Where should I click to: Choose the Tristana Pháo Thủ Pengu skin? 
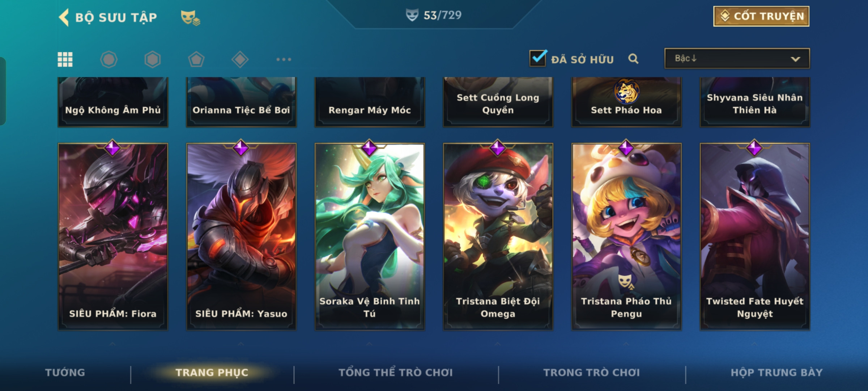coord(626,236)
